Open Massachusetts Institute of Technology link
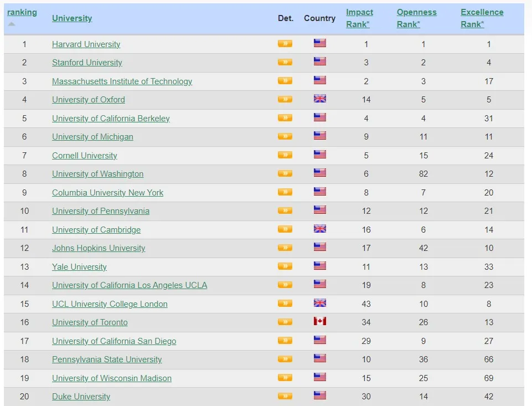 122,81
